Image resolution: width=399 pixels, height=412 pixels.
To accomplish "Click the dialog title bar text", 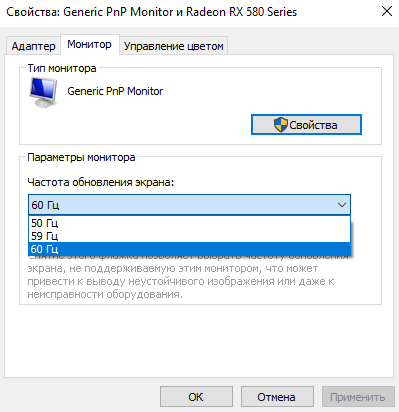I will tap(151, 12).
